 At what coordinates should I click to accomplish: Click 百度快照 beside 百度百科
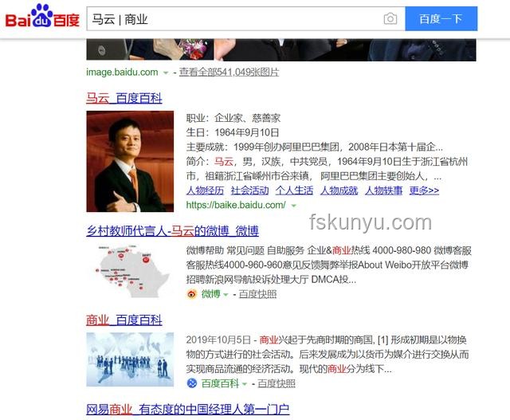[277, 383]
